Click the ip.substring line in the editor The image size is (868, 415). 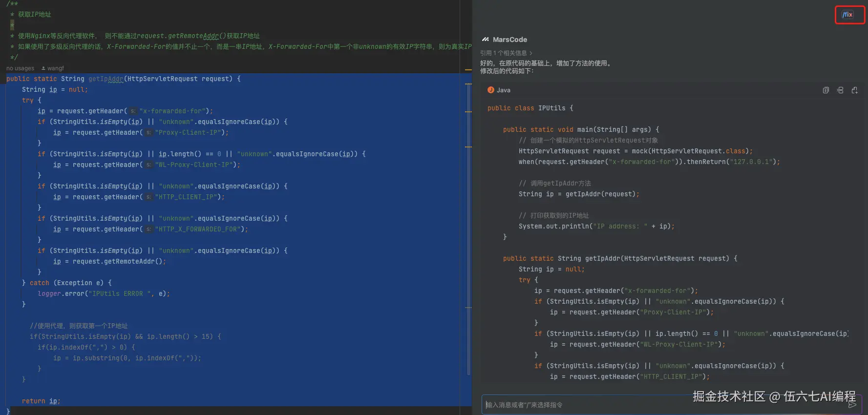tap(127, 358)
